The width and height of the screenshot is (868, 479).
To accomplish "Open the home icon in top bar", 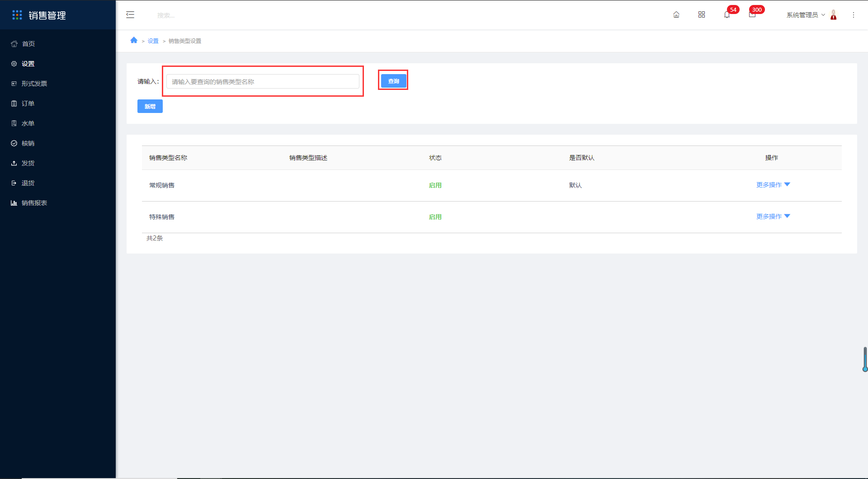I will pyautogui.click(x=676, y=15).
